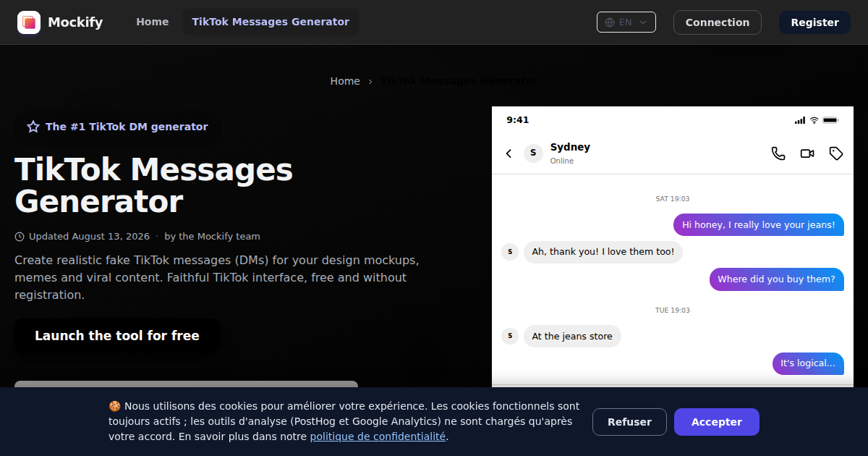Click the Connection button
This screenshot has height=456, width=868.
(x=718, y=22)
